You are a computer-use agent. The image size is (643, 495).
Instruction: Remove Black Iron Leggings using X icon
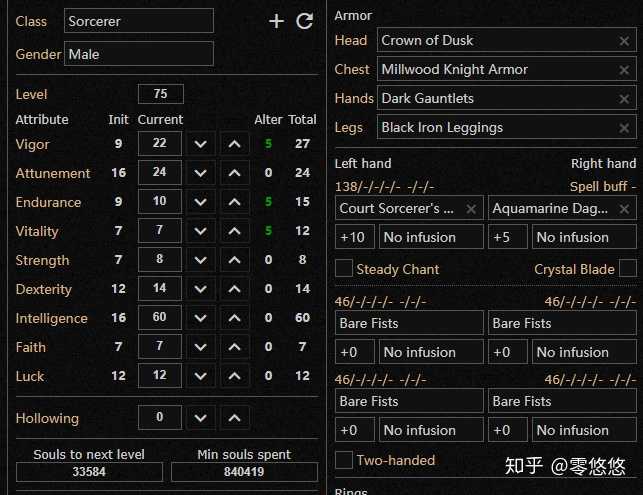pyautogui.click(x=624, y=128)
